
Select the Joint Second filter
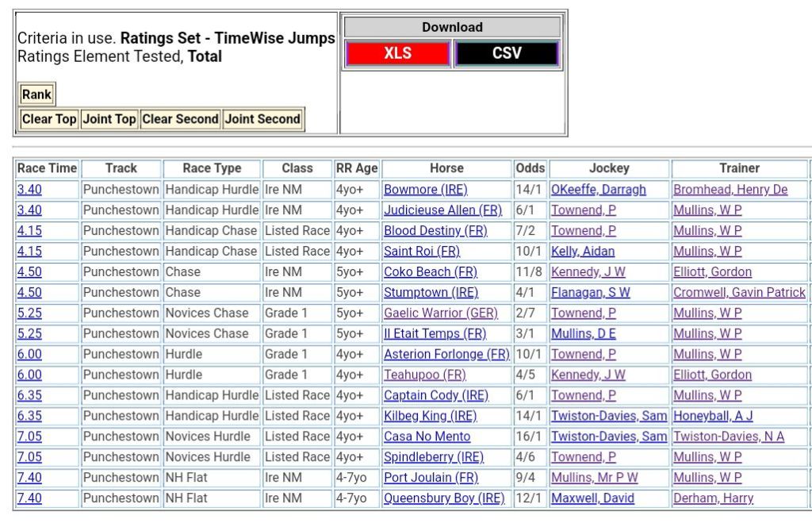262,119
